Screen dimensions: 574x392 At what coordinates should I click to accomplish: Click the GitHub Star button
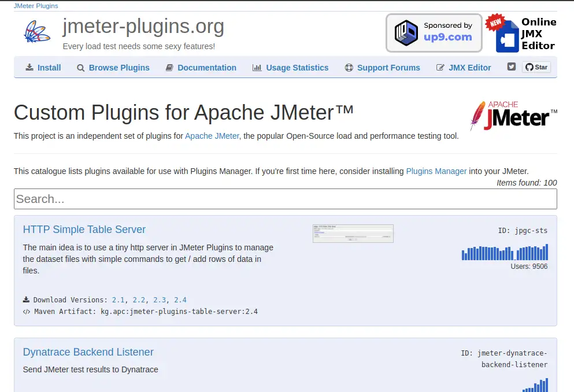[536, 67]
